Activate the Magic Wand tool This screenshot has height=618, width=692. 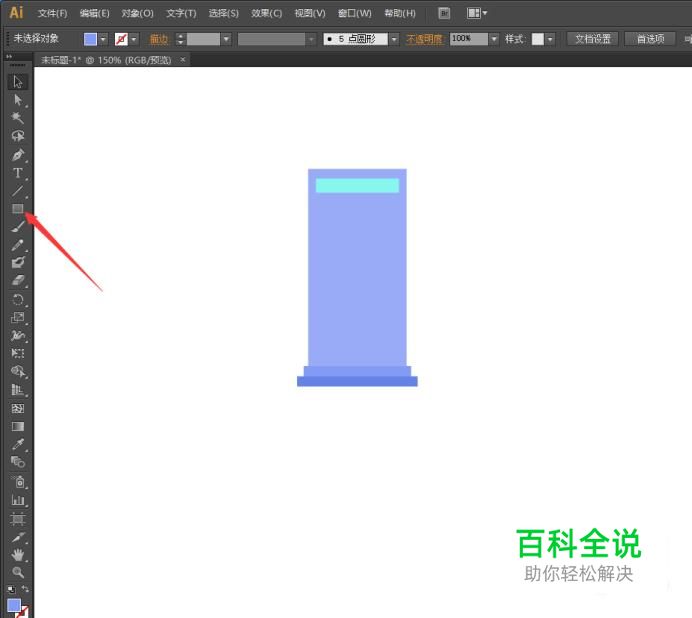tap(18, 118)
